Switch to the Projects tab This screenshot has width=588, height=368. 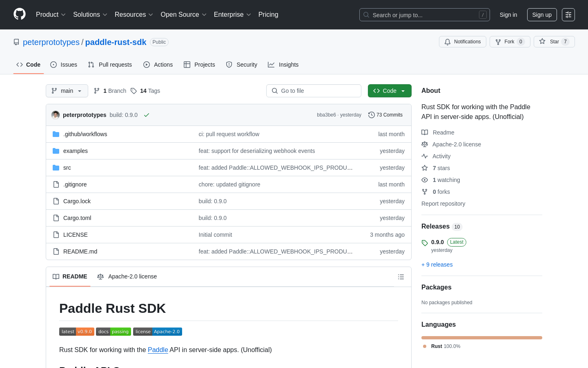199,65
